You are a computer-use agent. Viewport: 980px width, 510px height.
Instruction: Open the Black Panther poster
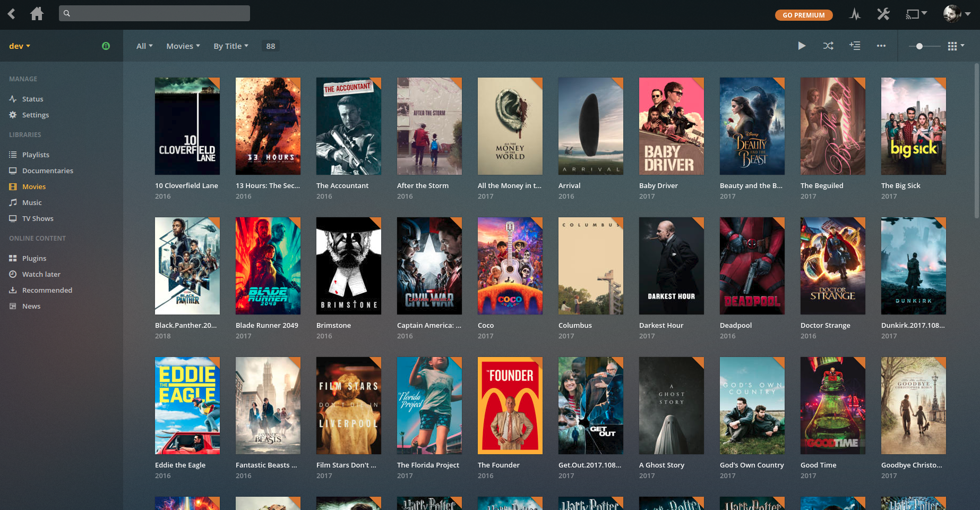click(187, 266)
